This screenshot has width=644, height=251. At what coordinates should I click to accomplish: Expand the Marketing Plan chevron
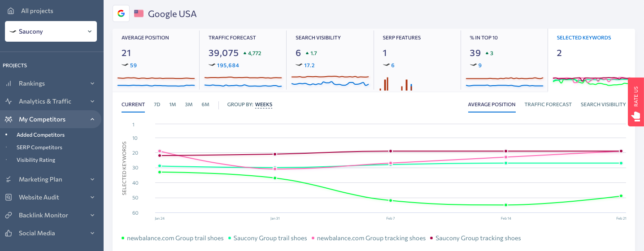click(x=92, y=179)
